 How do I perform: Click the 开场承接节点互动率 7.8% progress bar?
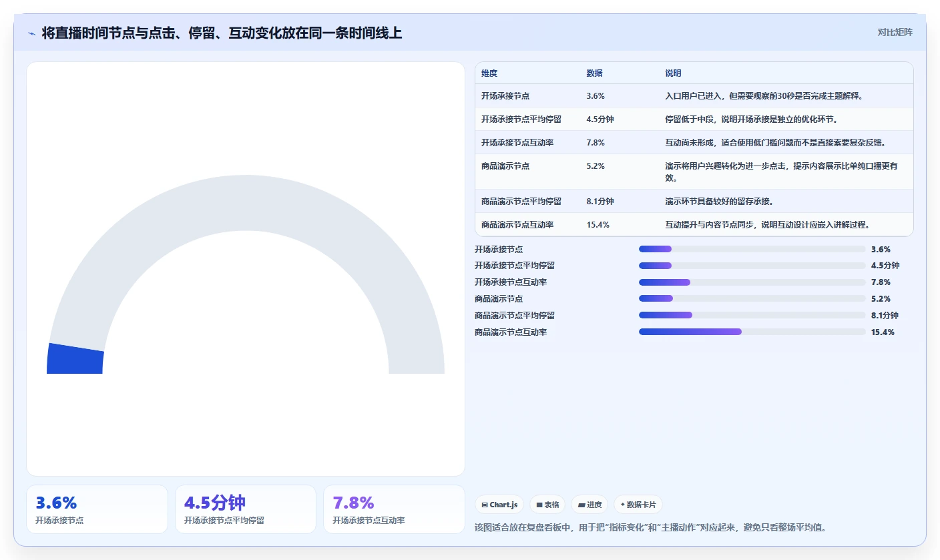coord(752,282)
